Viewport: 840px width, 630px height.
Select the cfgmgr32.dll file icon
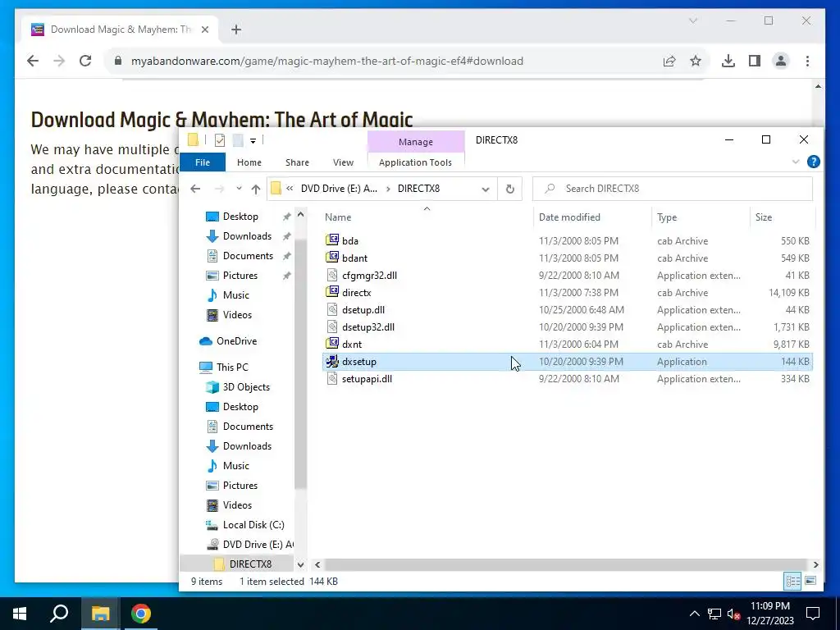tap(332, 276)
